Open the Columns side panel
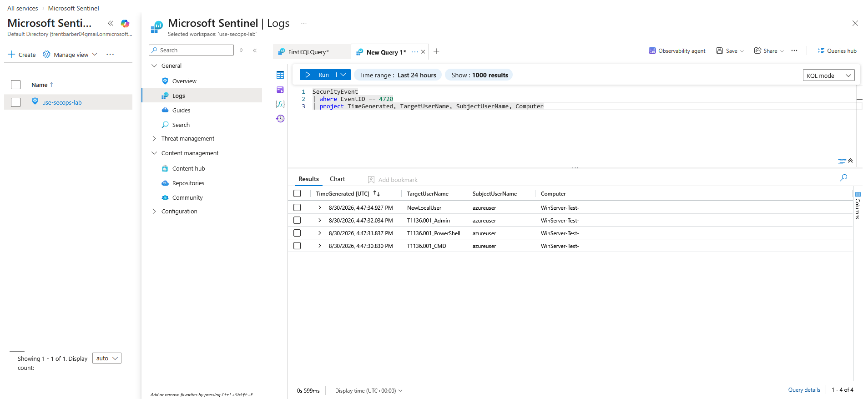This screenshot has height=399, width=868. click(858, 206)
